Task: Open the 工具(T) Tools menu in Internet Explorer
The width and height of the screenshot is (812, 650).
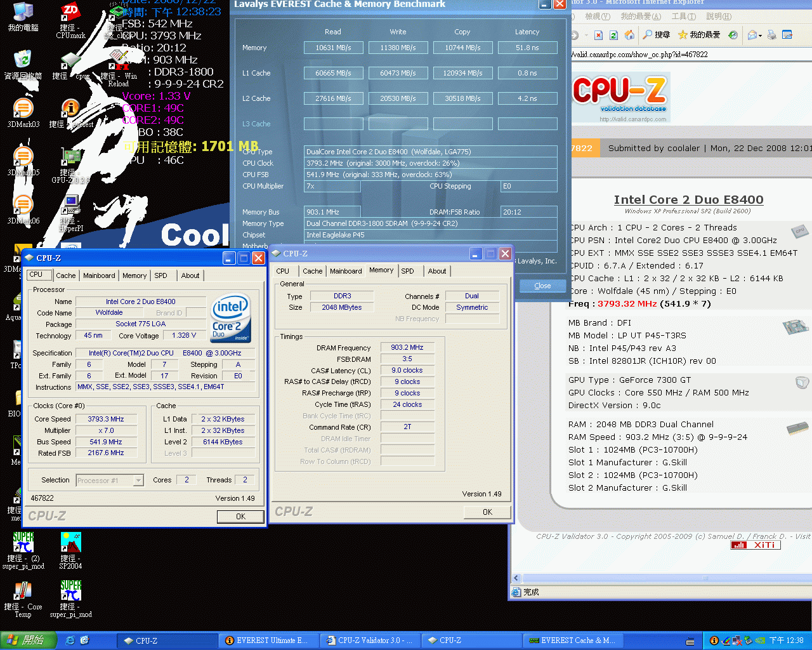Action: (x=684, y=17)
